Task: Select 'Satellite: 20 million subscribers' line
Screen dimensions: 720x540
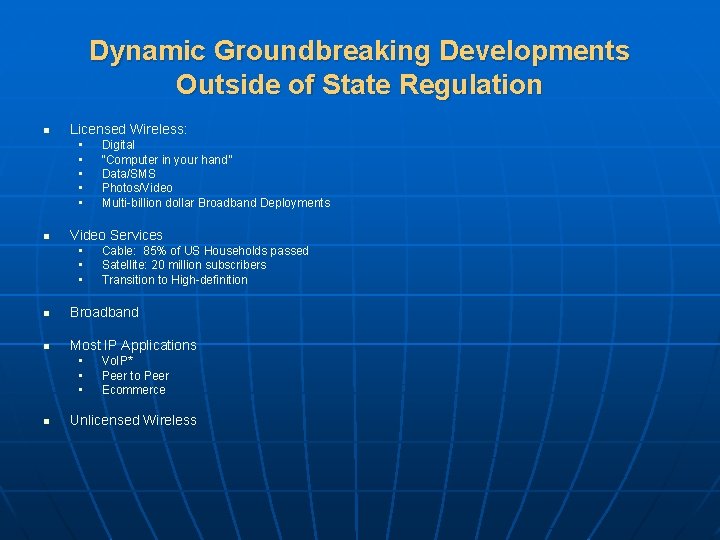Action: click(x=184, y=265)
